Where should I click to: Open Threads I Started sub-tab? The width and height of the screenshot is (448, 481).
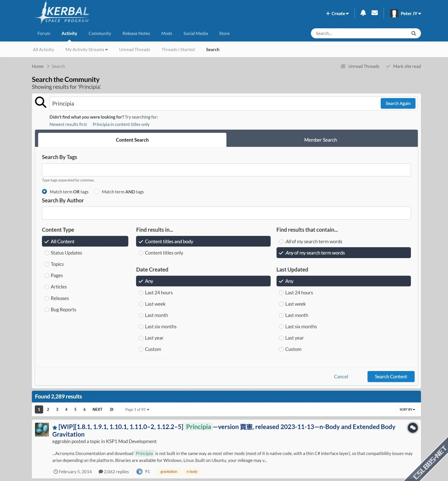pyautogui.click(x=178, y=49)
